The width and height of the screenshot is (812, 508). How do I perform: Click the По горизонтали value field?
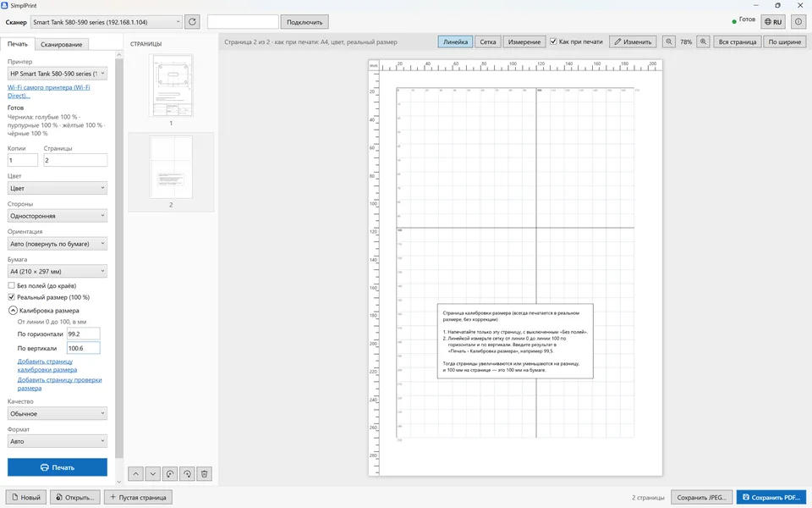[x=84, y=334]
